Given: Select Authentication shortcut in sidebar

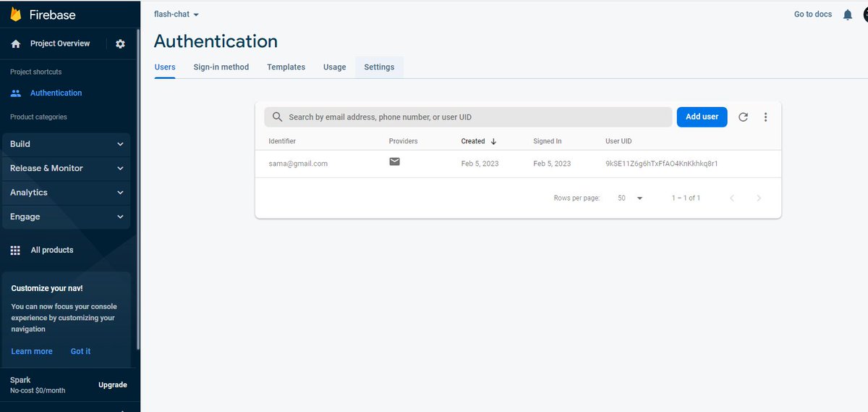Looking at the screenshot, I should [56, 93].
